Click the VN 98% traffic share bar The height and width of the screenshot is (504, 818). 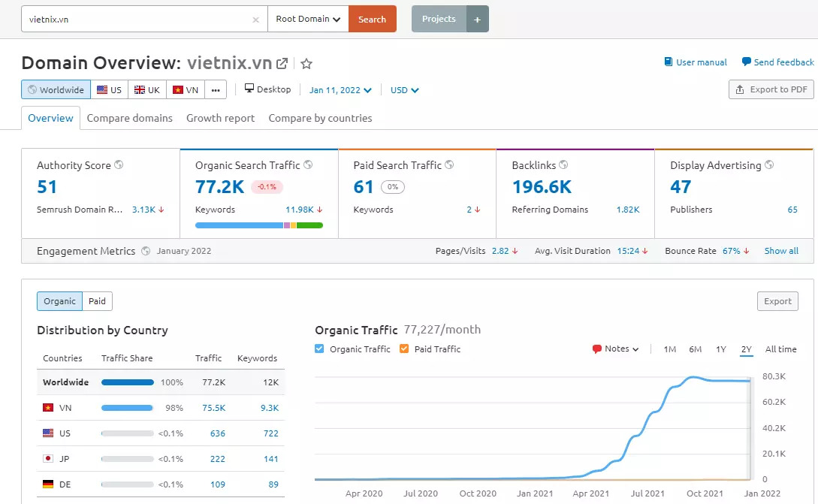(127, 407)
